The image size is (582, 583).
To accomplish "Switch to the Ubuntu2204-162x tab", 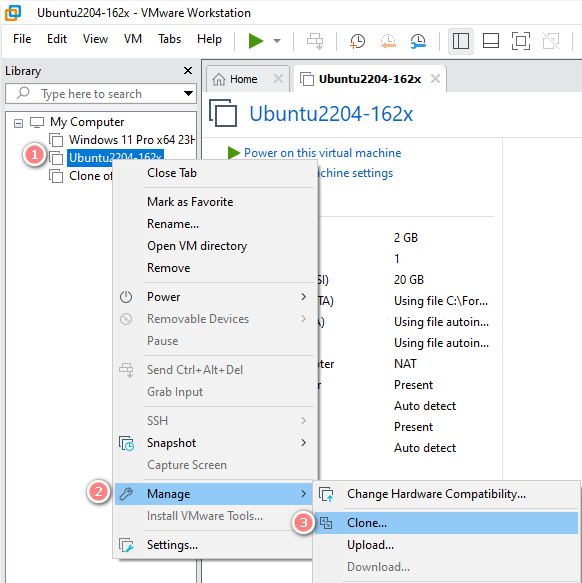I will (370, 79).
